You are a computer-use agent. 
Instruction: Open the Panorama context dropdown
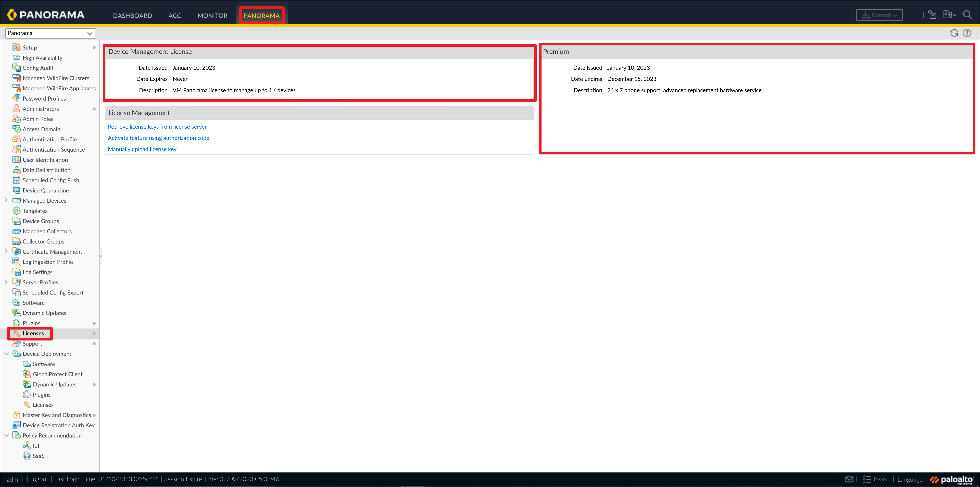click(x=51, y=33)
